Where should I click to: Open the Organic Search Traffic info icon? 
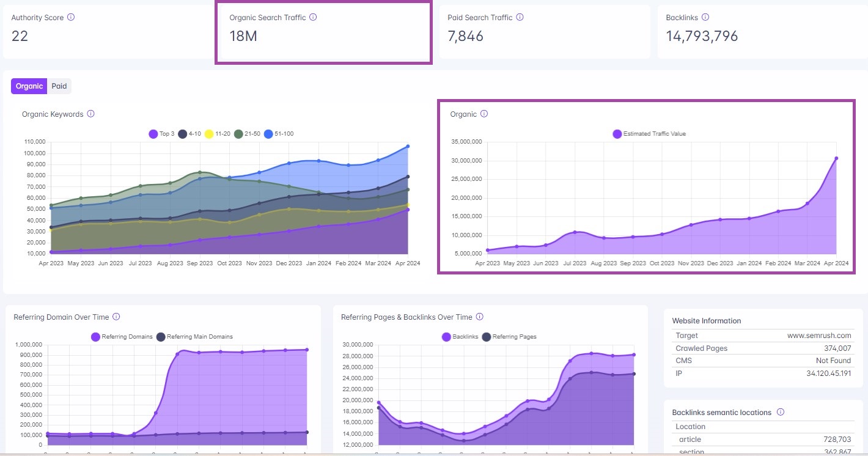click(x=313, y=18)
